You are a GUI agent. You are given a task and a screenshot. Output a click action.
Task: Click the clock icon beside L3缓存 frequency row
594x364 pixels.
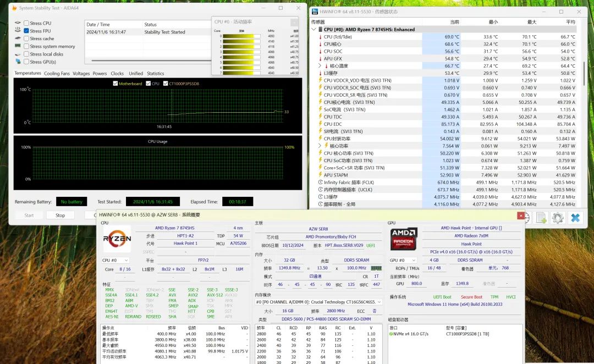[x=321, y=197]
